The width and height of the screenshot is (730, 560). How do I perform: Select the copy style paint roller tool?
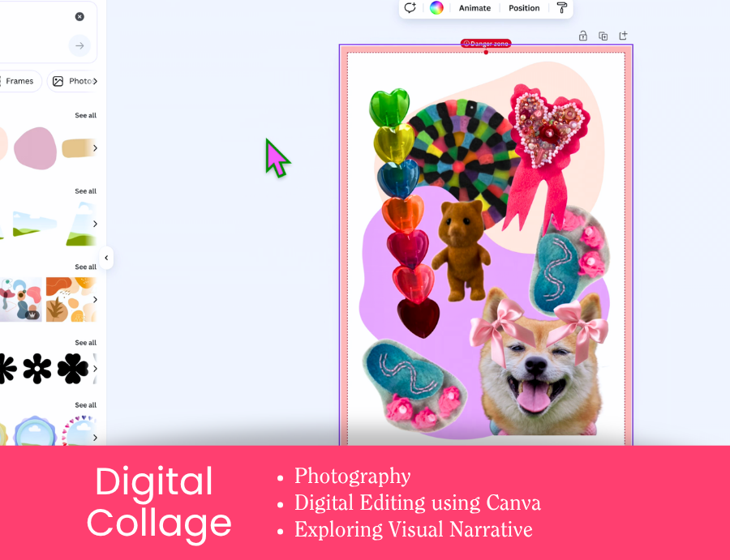[x=562, y=8]
